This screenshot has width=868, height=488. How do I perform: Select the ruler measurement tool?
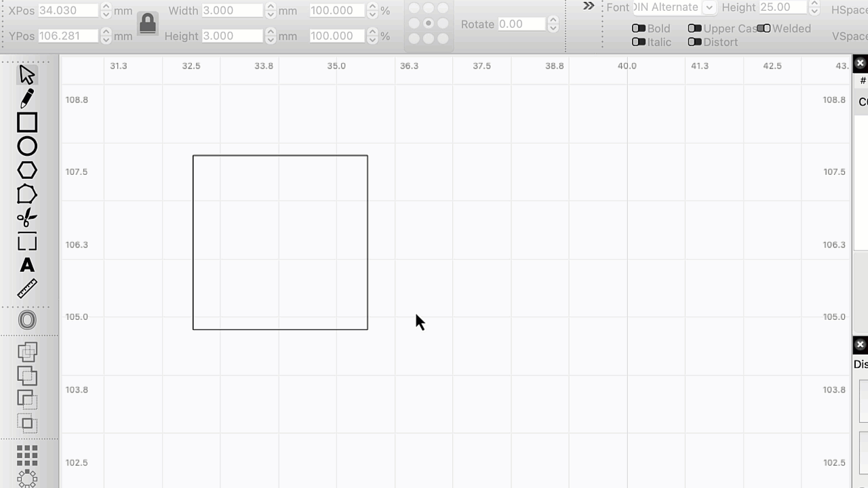[27, 289]
